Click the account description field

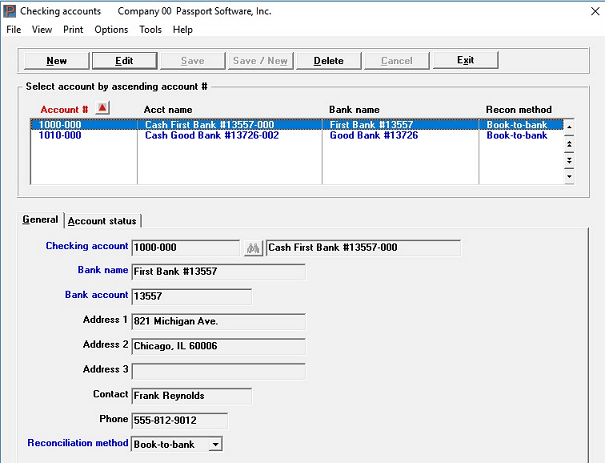[x=363, y=248]
